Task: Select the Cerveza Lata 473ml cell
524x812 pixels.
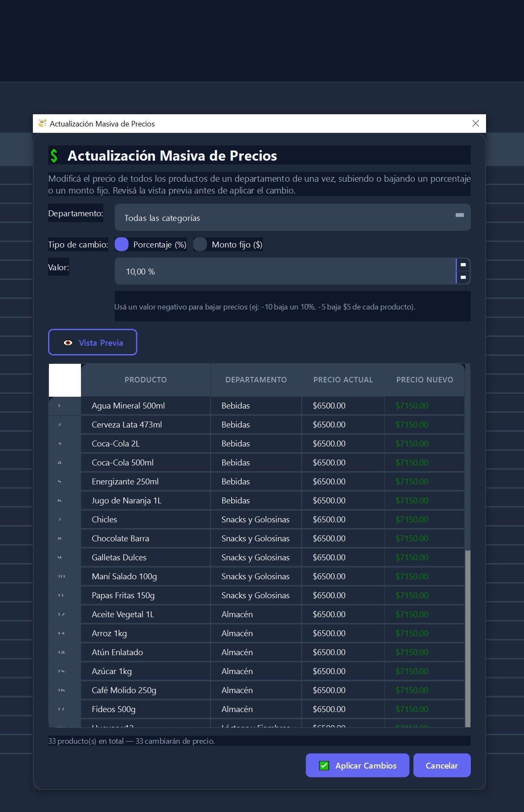Action: 146,425
